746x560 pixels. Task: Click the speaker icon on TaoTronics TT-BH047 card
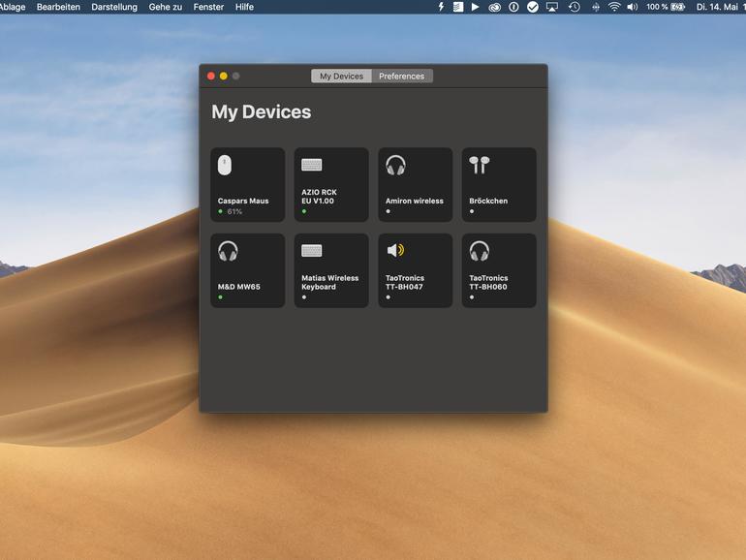[395, 250]
